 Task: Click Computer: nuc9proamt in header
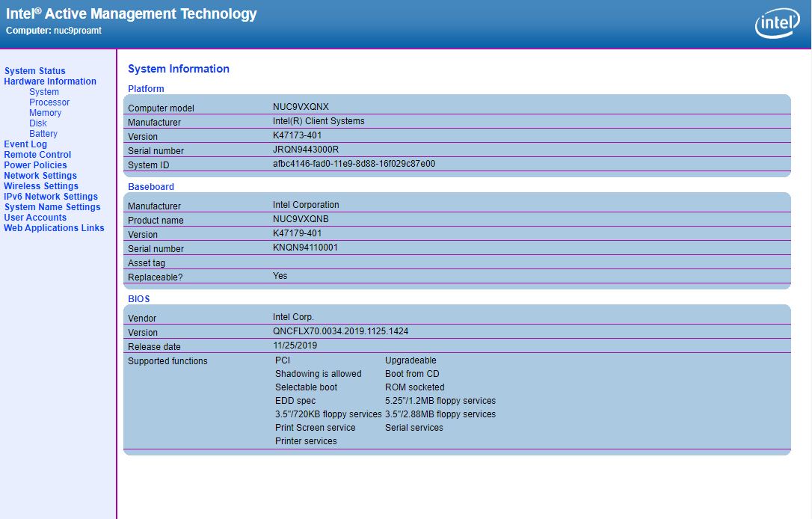tap(54, 31)
